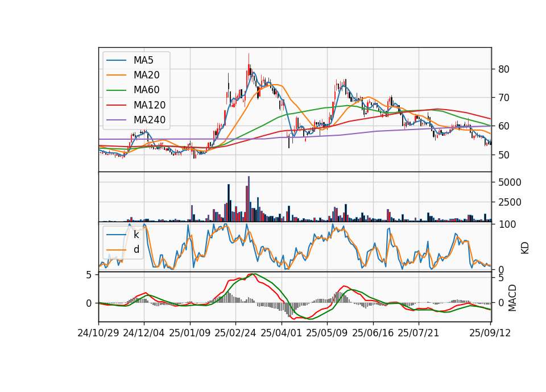The image size is (546, 392).
Task: Click the MA20 legend label
Action: [x=146, y=75]
